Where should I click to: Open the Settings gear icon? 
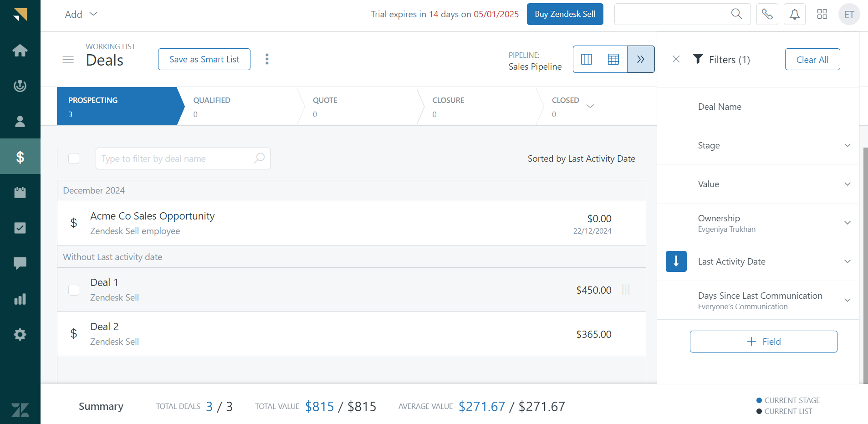coord(20,335)
